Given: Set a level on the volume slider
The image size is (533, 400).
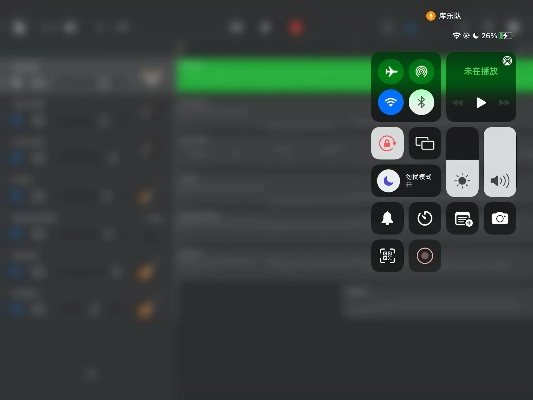Looking at the screenshot, I should (500, 162).
